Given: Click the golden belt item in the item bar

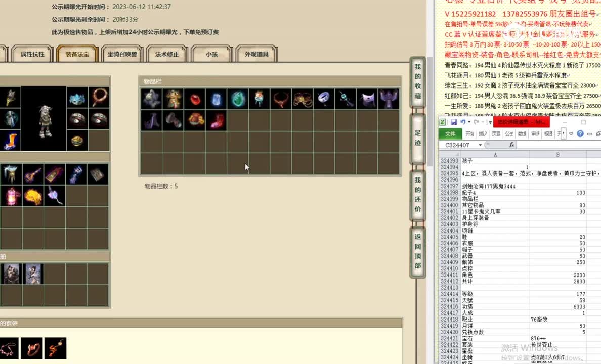Looking at the screenshot, I should pos(303,99).
